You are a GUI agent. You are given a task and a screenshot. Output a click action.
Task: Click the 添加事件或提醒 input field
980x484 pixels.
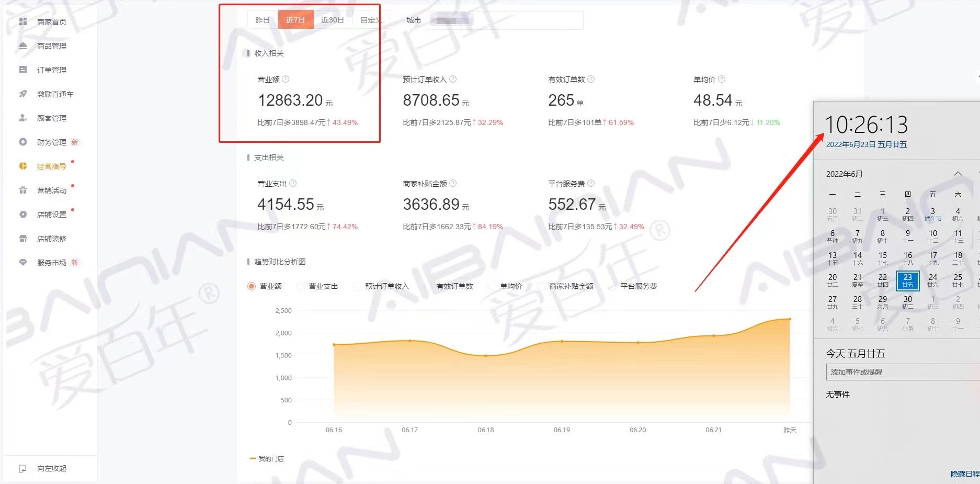pyautogui.click(x=903, y=372)
